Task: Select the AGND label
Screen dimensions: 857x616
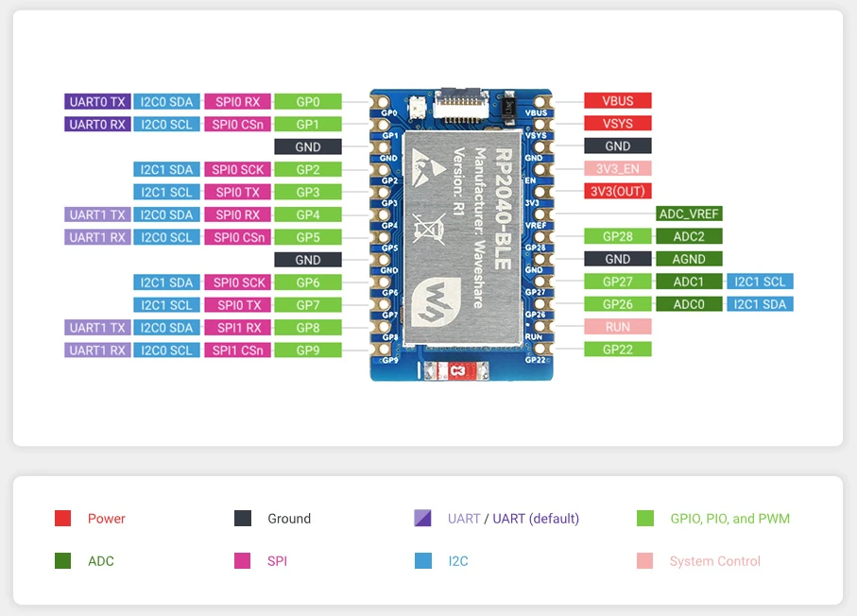Action: click(x=689, y=259)
